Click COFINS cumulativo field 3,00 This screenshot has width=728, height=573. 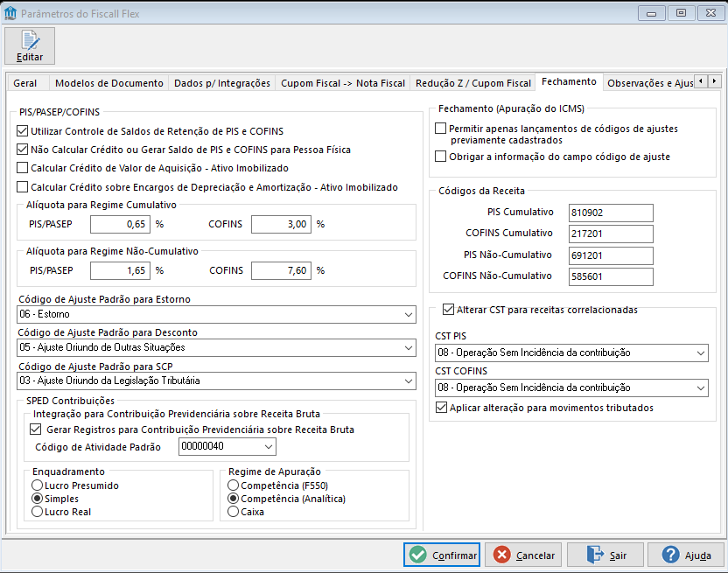tap(282, 224)
